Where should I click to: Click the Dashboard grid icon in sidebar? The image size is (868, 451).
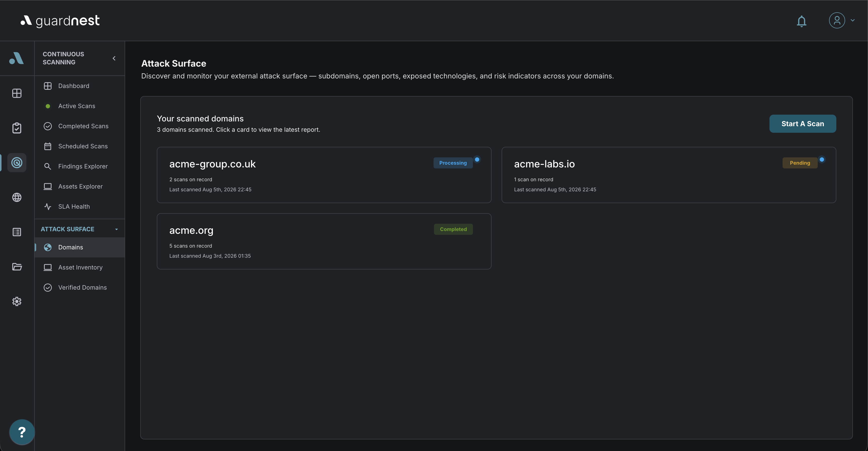tap(48, 86)
